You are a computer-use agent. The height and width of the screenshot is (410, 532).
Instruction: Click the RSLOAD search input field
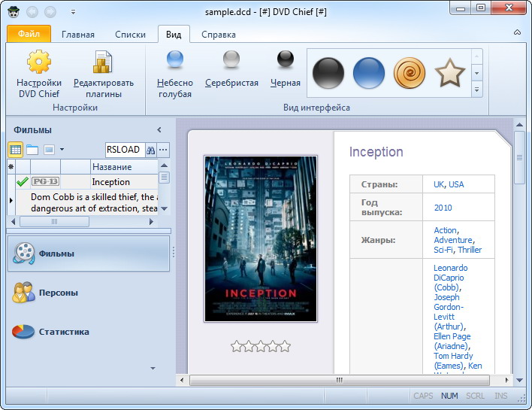[123, 150]
